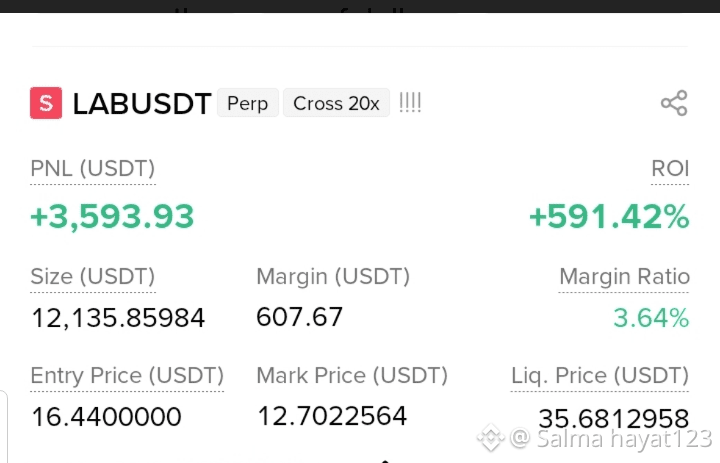This screenshot has height=463, width=720.
Task: Tap the ROI label
Action: pos(670,169)
